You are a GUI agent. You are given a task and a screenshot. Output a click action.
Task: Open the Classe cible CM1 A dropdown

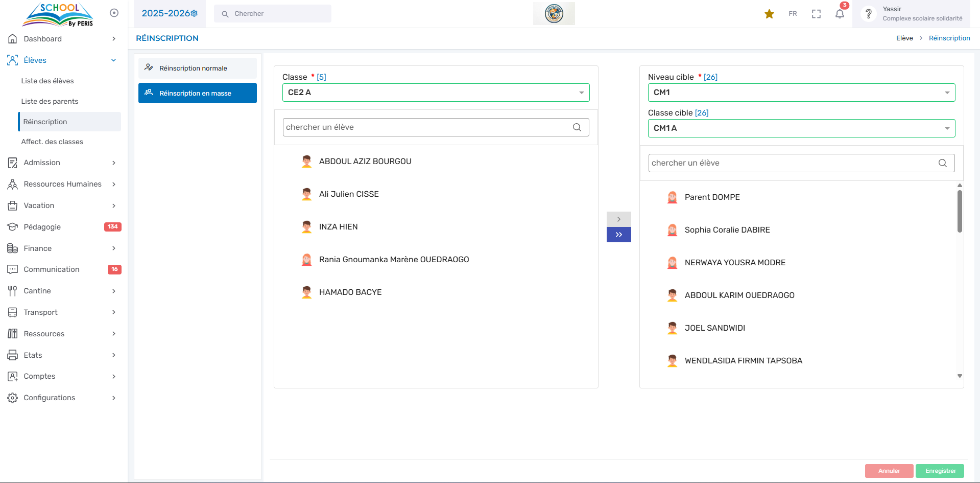tap(801, 128)
